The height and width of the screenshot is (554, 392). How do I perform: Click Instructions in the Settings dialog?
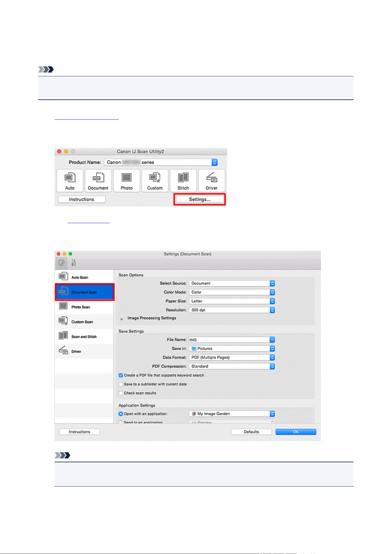79,432
